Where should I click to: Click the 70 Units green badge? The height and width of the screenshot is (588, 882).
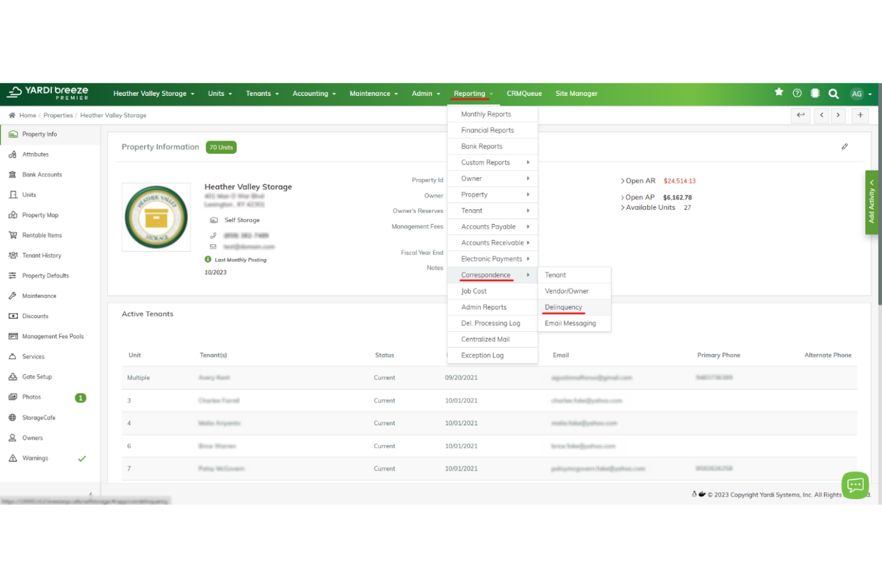(221, 147)
